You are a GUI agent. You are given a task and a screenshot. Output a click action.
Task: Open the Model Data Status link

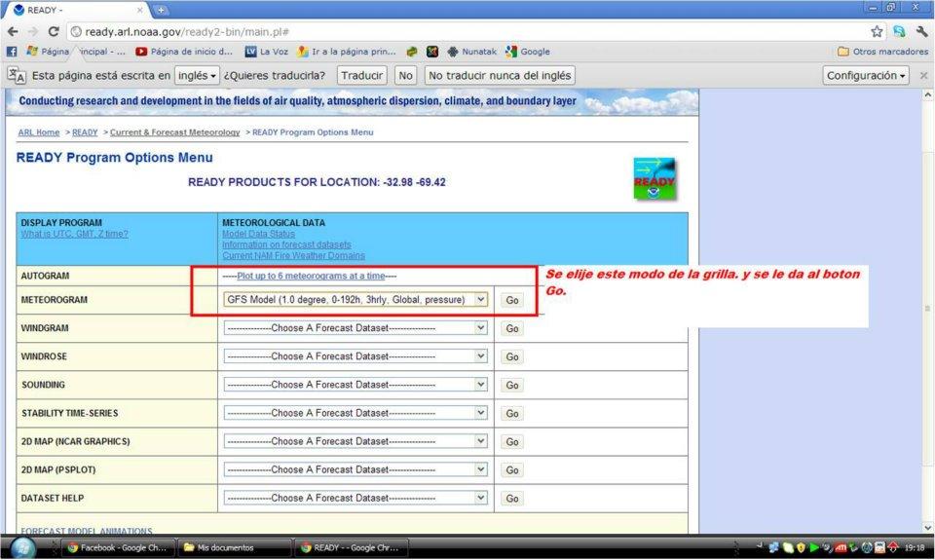pos(258,234)
